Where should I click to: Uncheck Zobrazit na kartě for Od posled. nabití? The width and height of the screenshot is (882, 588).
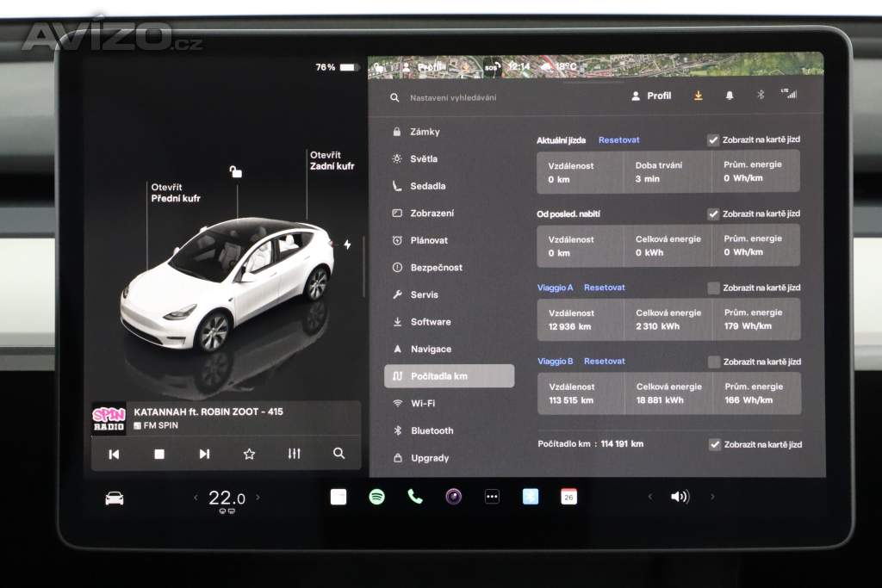713,214
